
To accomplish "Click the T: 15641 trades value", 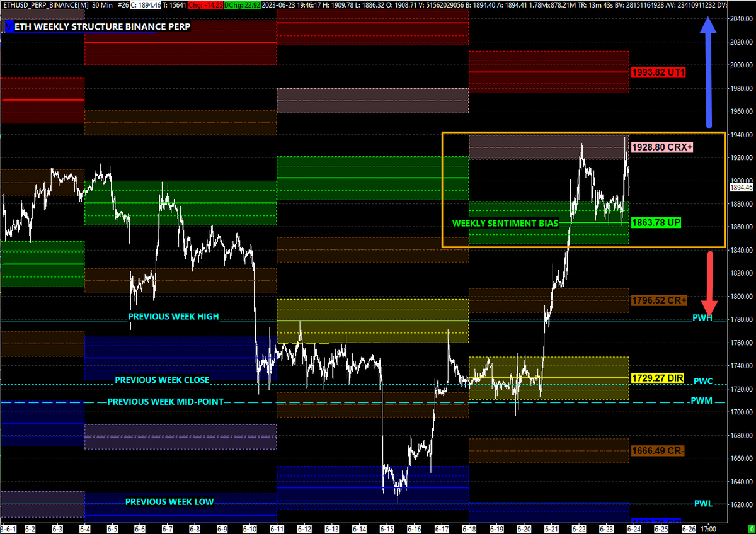I will (x=174, y=5).
